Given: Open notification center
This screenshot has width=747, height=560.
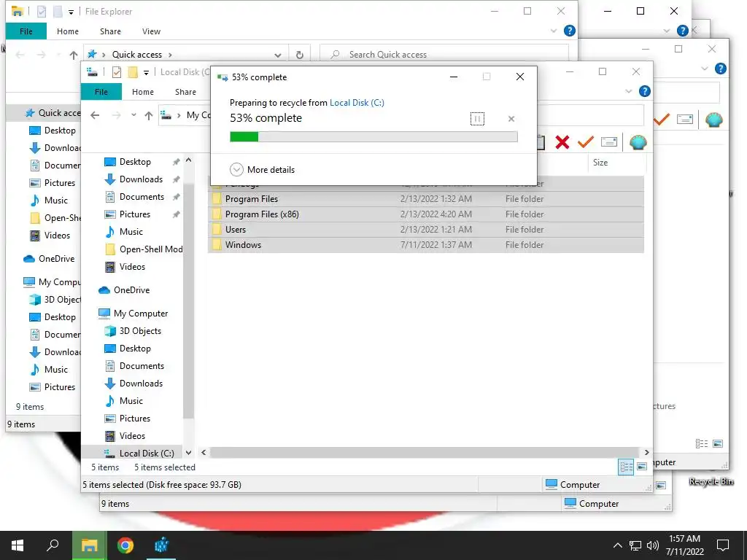Looking at the screenshot, I should [x=723, y=545].
